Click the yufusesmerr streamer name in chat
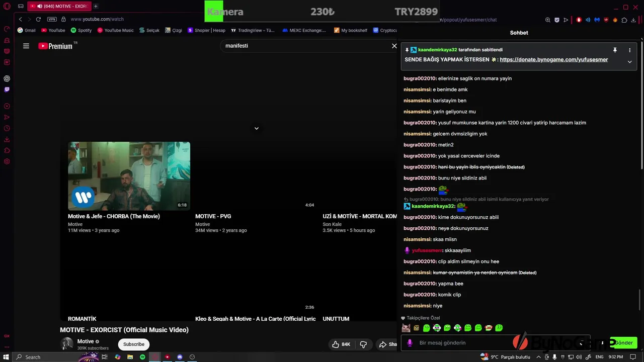The width and height of the screenshot is (644, 362). point(427,250)
